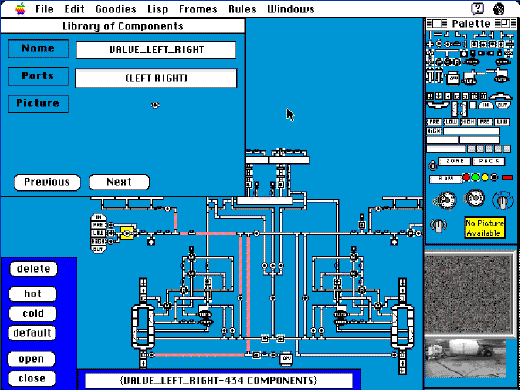Image resolution: width=520 pixels, height=390 pixels.
Task: Pick the OUT component in Palette
Action: tap(502, 106)
